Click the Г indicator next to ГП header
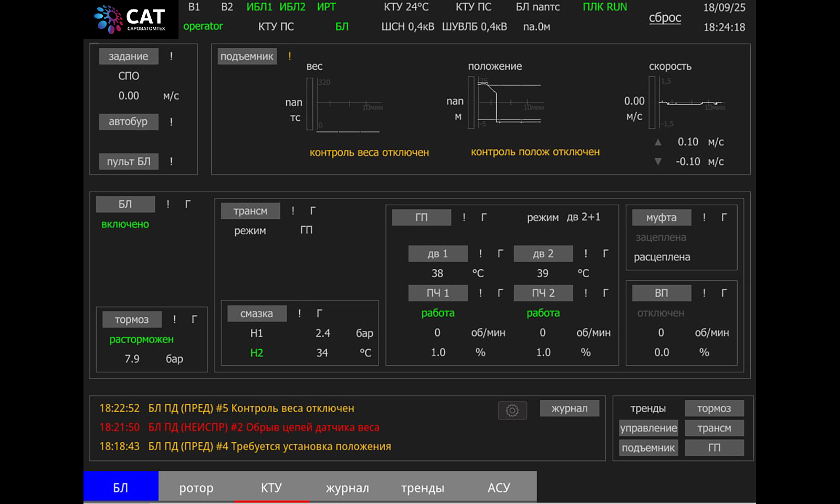Viewport: 840px width, 504px height. point(484,217)
